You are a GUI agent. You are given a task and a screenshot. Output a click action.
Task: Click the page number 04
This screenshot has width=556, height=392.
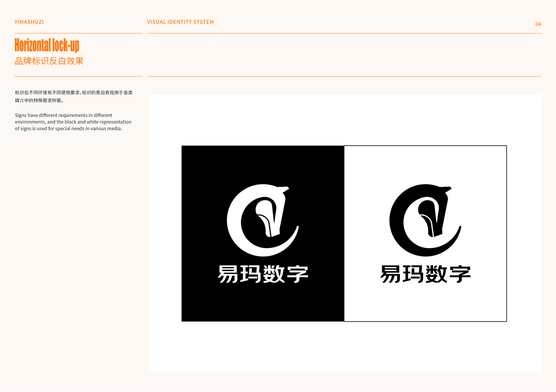pyautogui.click(x=538, y=24)
